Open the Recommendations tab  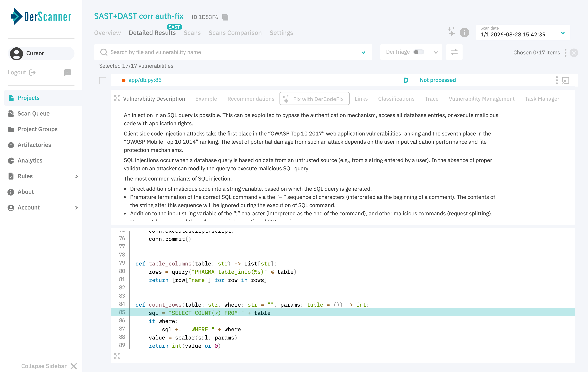pos(251,98)
